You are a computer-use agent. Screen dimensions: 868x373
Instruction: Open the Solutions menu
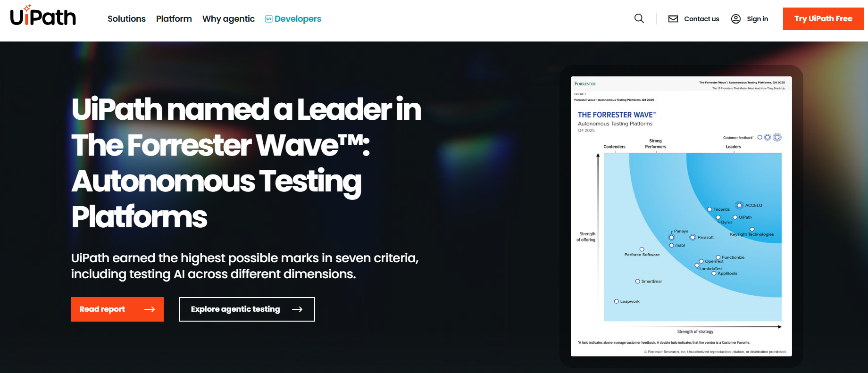(126, 19)
